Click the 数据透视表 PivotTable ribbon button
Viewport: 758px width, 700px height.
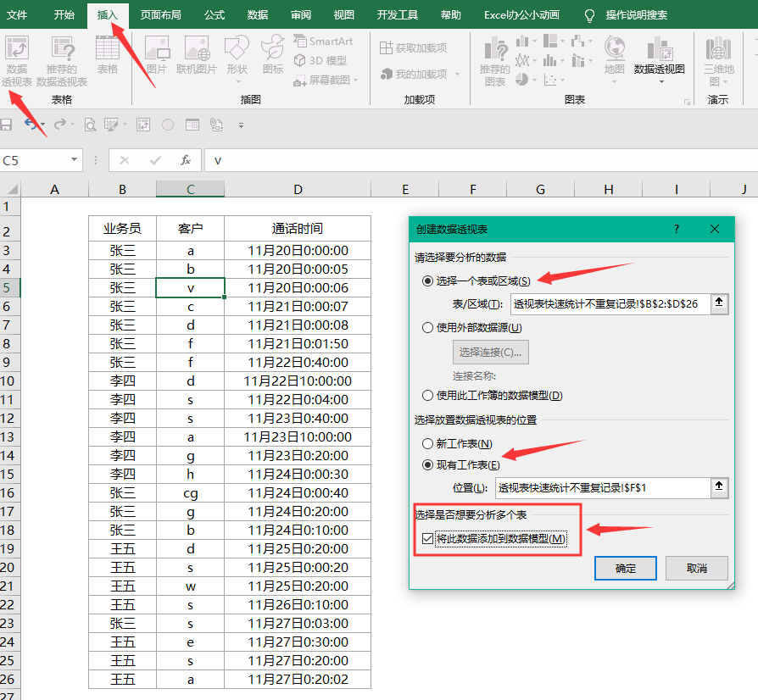tap(17, 61)
